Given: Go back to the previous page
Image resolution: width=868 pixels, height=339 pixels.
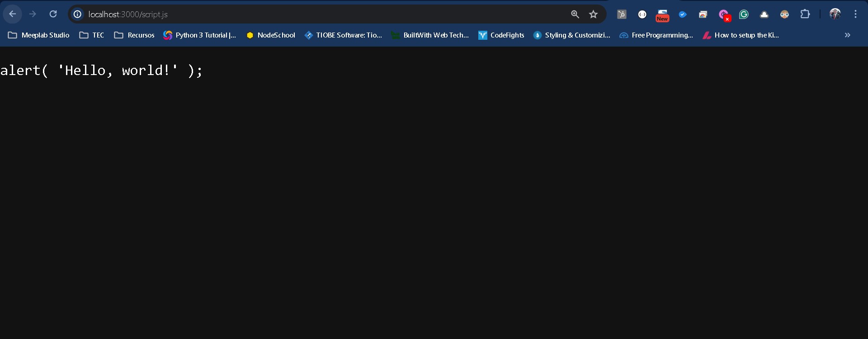Looking at the screenshot, I should coord(13,14).
